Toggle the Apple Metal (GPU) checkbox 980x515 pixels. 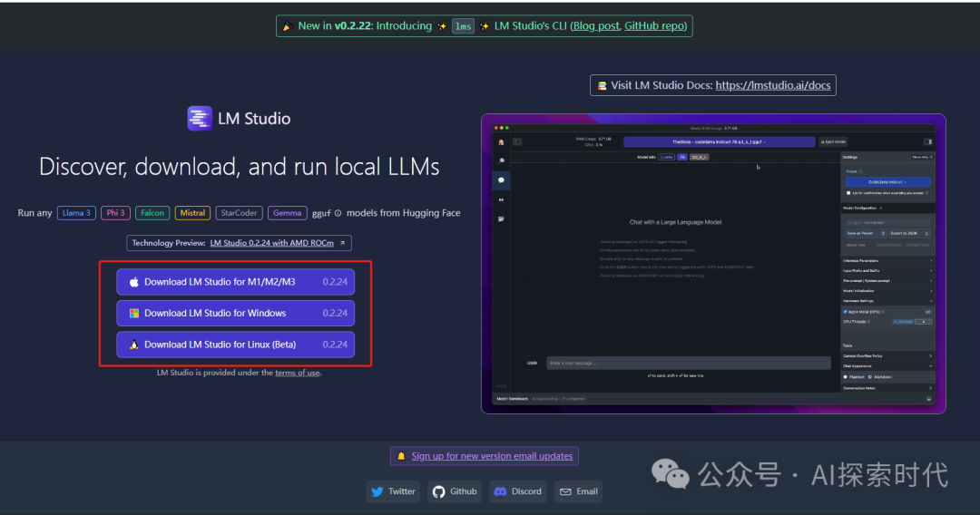coord(846,311)
